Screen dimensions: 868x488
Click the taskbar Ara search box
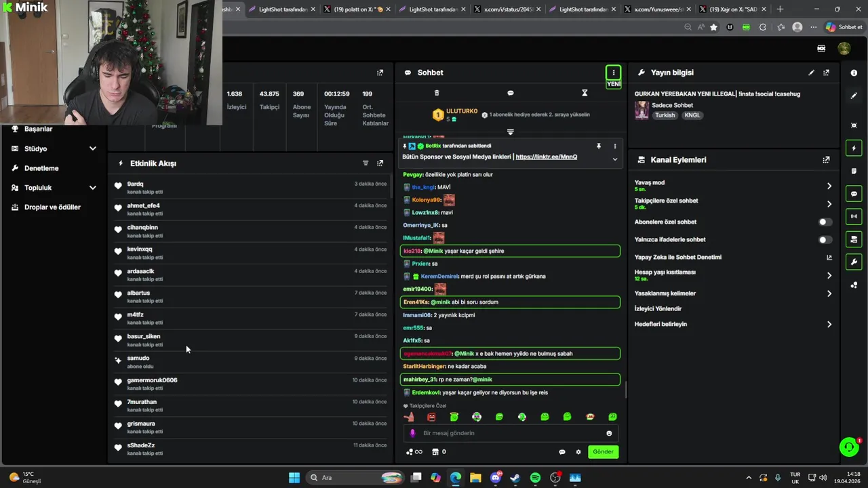[x=355, y=478]
